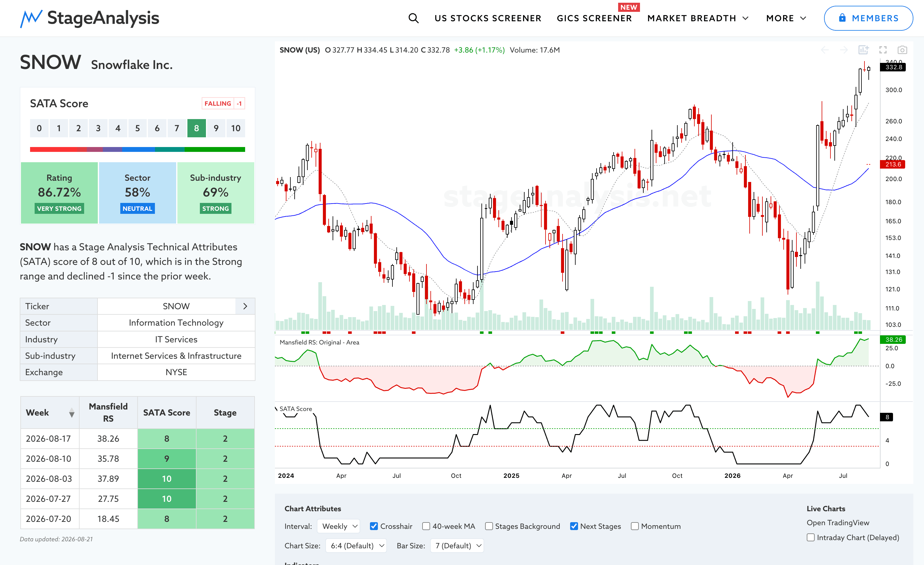Image resolution: width=924 pixels, height=565 pixels.
Task: Expand the Market Breadth menu
Action: [698, 18]
